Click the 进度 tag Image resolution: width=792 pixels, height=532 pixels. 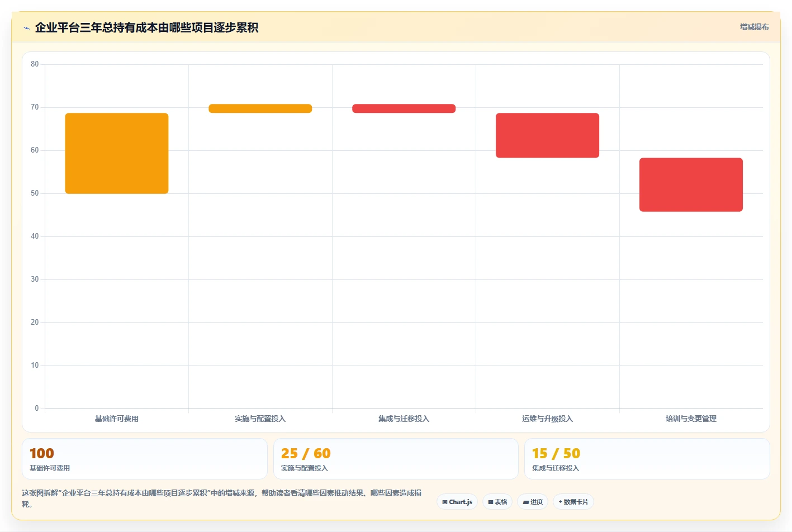click(x=533, y=502)
